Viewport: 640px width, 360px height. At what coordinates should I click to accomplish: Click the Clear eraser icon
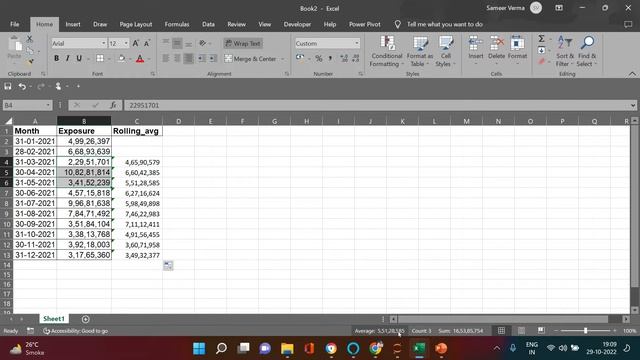[x=541, y=62]
